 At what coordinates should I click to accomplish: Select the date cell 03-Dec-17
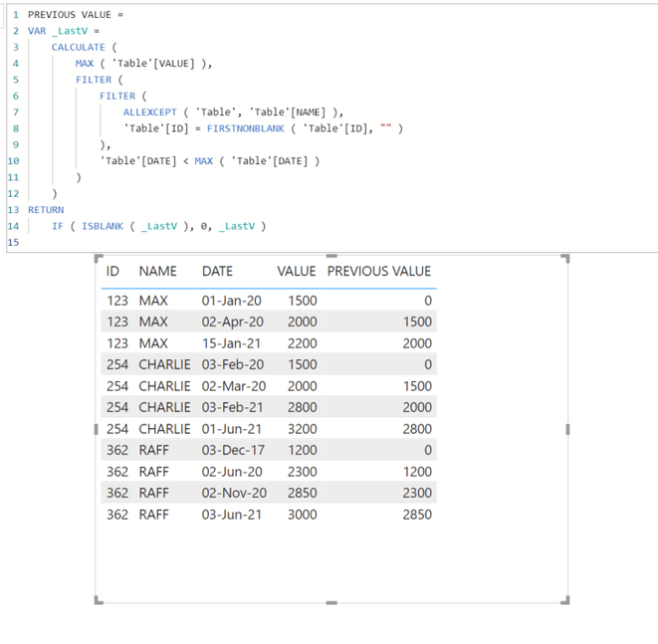[x=233, y=450]
